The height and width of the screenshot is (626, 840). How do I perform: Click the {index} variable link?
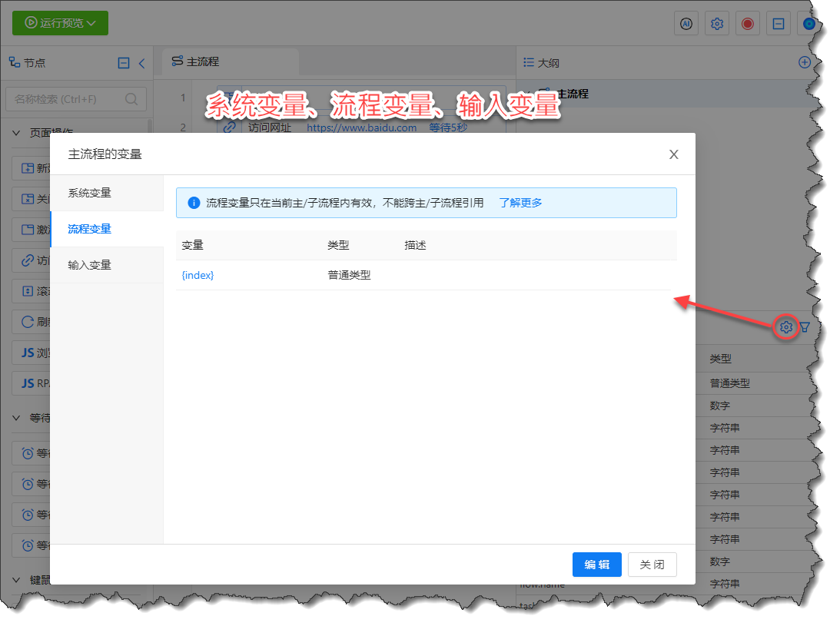198,275
